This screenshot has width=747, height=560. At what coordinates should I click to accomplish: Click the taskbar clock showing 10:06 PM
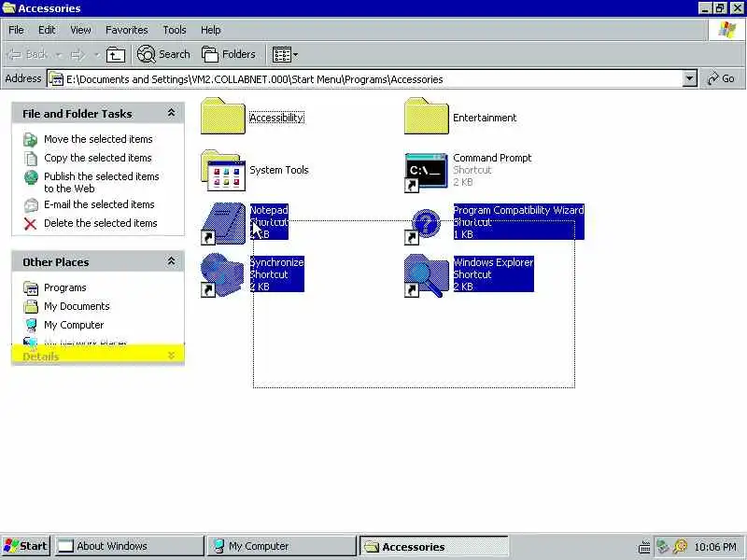(x=714, y=547)
